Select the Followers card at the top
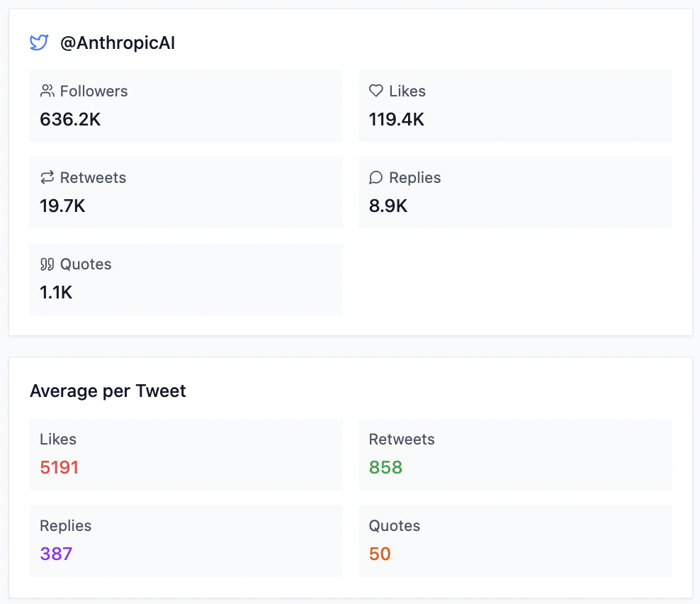Screen dimensions: 700x604 (x=186, y=105)
